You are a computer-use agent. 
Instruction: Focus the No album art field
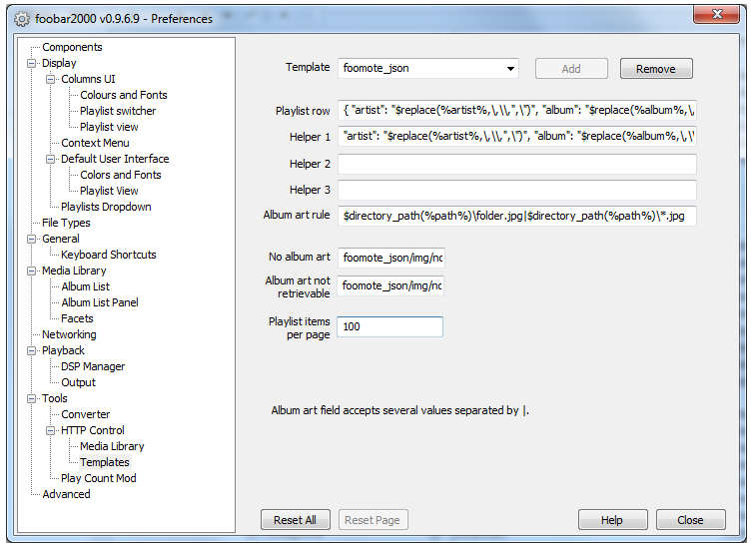coord(391,258)
